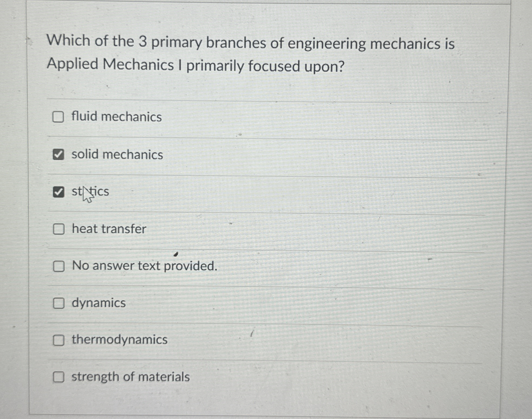Select the heat transfer answer label
The height and width of the screenshot is (419, 532).
[x=108, y=229]
